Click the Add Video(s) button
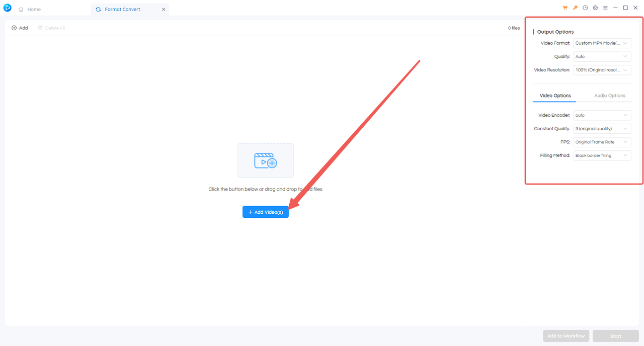Screen dimensions: 644x346 point(266,212)
